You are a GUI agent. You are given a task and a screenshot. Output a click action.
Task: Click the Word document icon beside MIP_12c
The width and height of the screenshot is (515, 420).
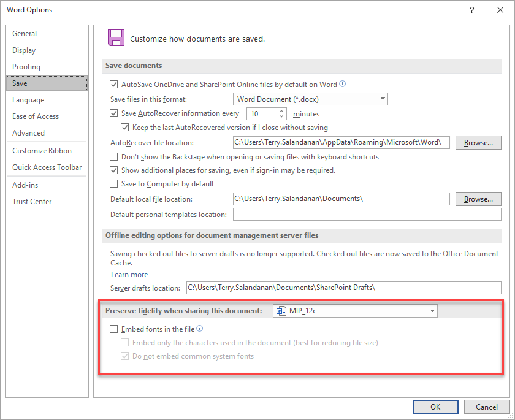point(281,311)
